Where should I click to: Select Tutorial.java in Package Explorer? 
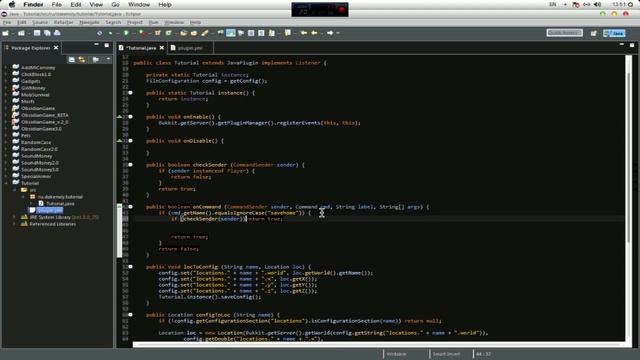60,204
